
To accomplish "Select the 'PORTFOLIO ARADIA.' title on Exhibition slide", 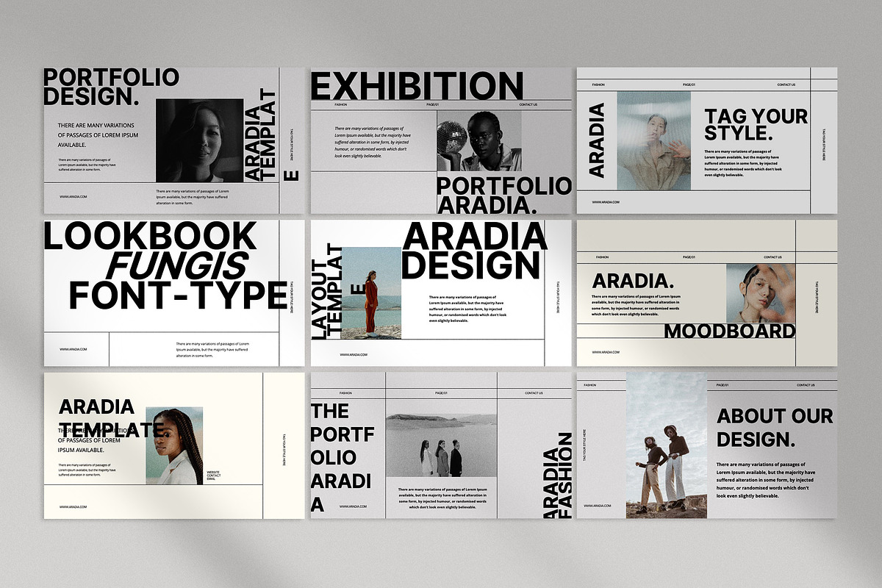I will (503, 195).
